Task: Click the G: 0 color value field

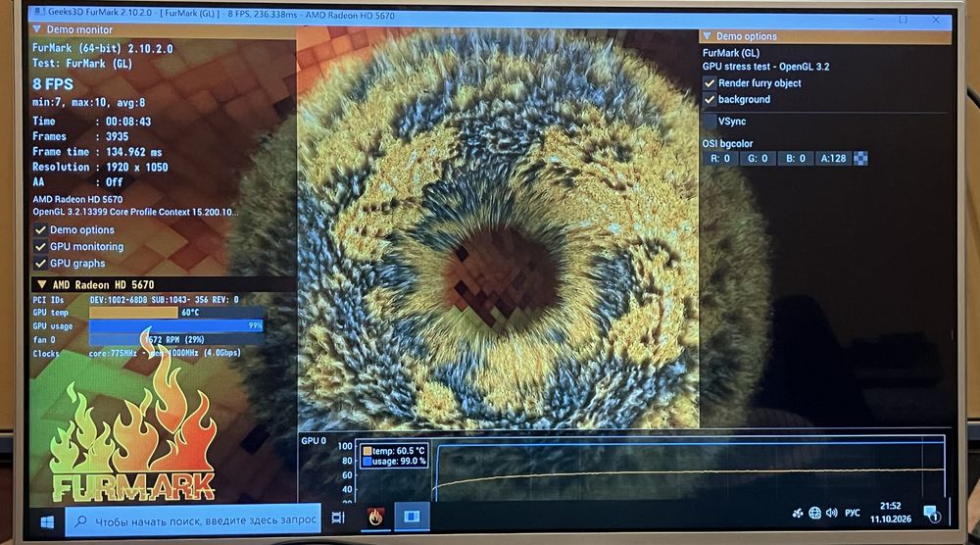Action: [x=758, y=159]
